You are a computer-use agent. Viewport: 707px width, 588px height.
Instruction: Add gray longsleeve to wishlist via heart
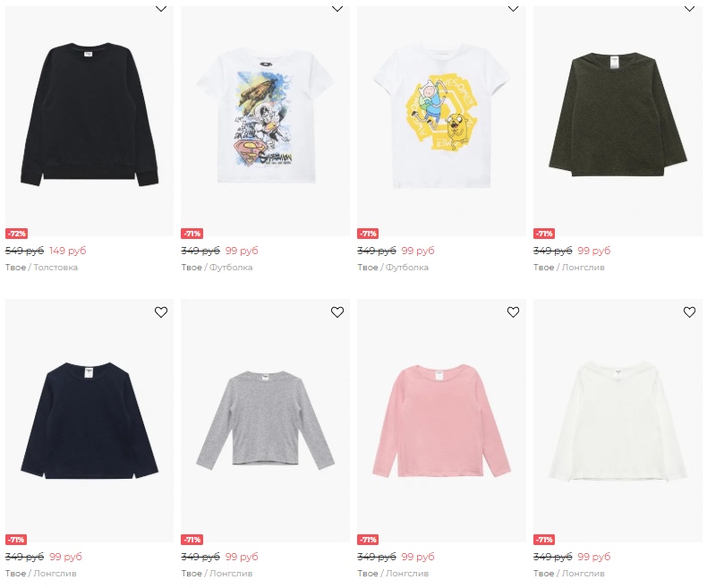click(337, 312)
